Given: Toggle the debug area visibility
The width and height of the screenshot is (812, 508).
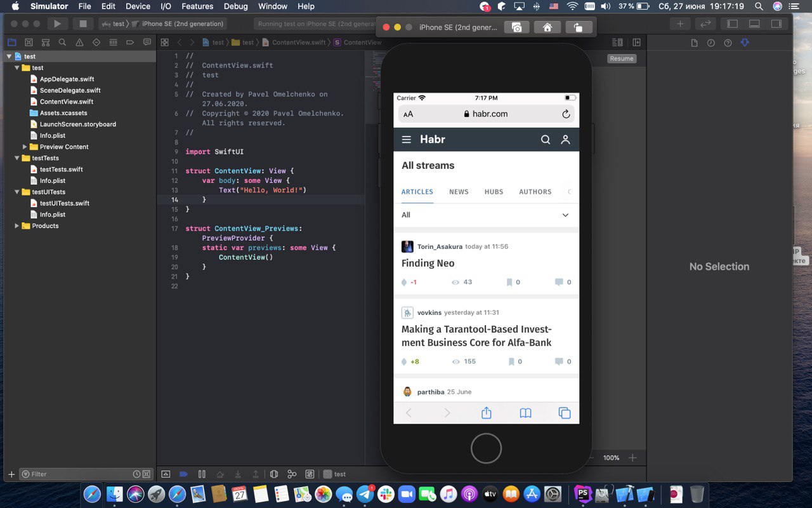Looking at the screenshot, I should coord(754,23).
